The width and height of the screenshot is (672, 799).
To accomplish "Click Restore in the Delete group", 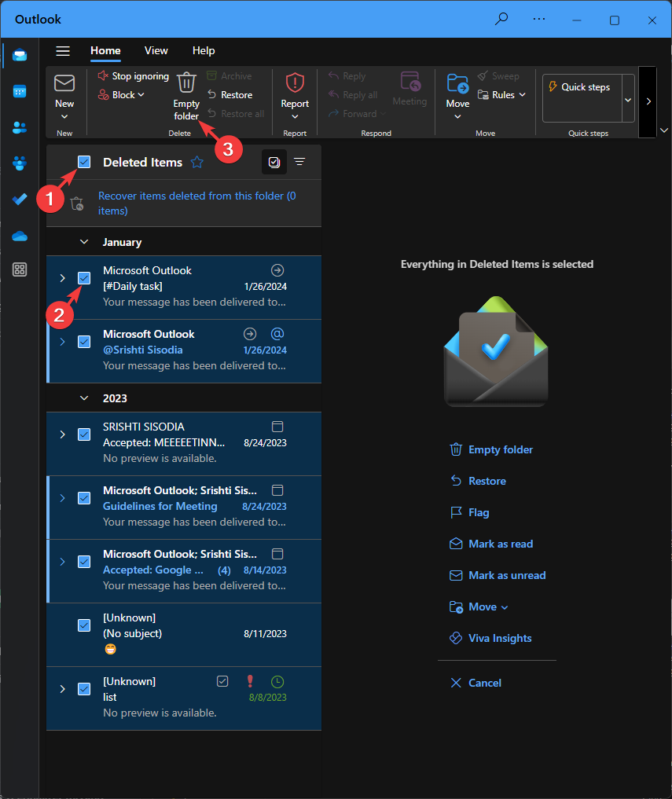I will pyautogui.click(x=230, y=95).
